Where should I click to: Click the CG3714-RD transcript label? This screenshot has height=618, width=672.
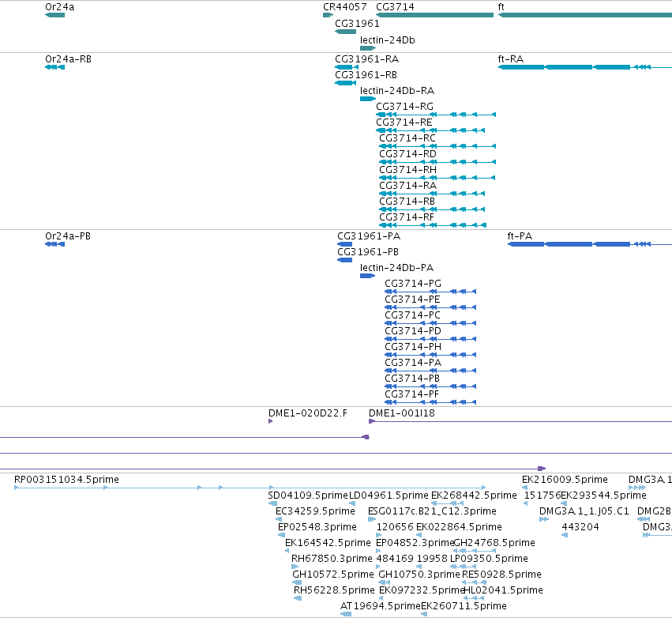(x=408, y=154)
